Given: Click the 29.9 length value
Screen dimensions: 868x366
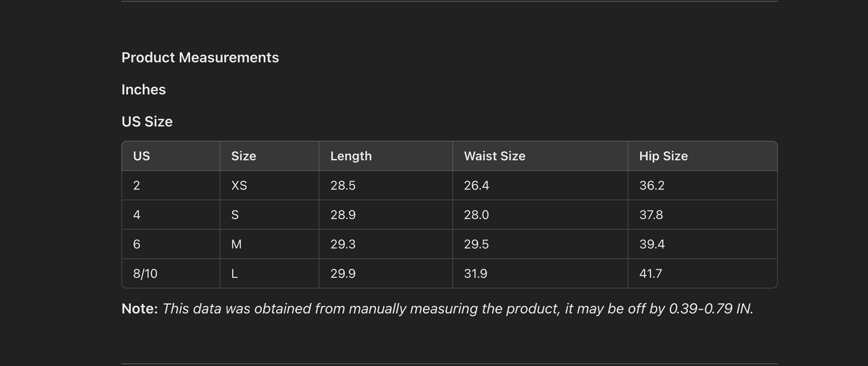Looking at the screenshot, I should click(x=343, y=274).
